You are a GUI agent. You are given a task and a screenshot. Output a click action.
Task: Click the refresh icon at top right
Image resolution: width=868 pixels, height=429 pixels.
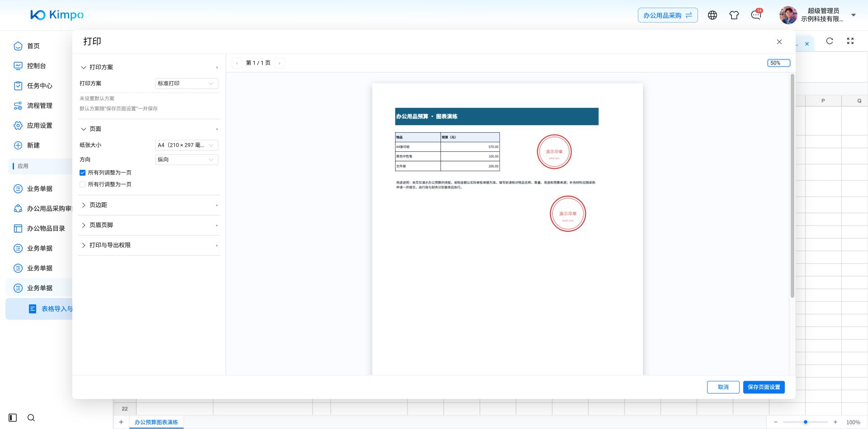click(830, 41)
